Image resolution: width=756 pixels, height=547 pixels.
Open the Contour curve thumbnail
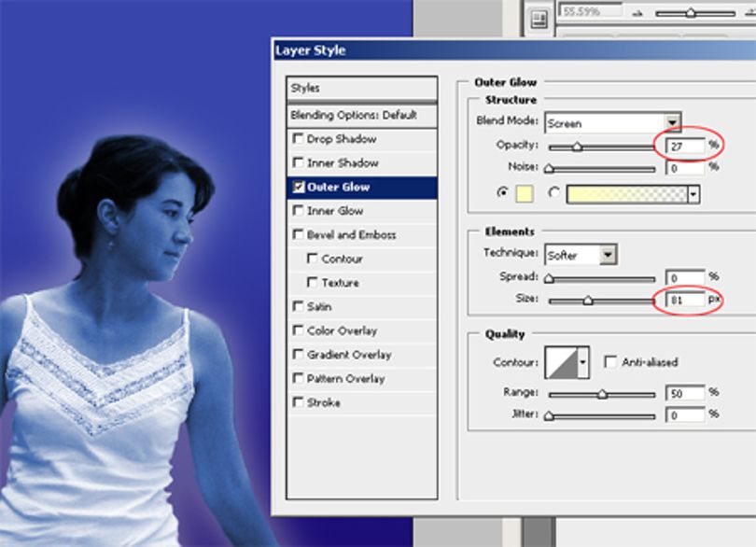561,362
